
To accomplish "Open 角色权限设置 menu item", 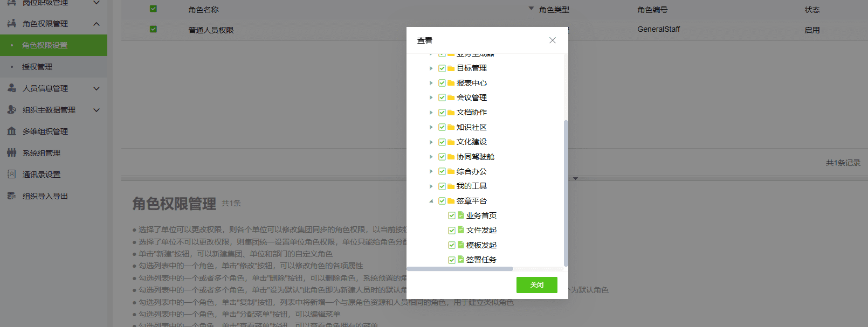I will point(53,45).
